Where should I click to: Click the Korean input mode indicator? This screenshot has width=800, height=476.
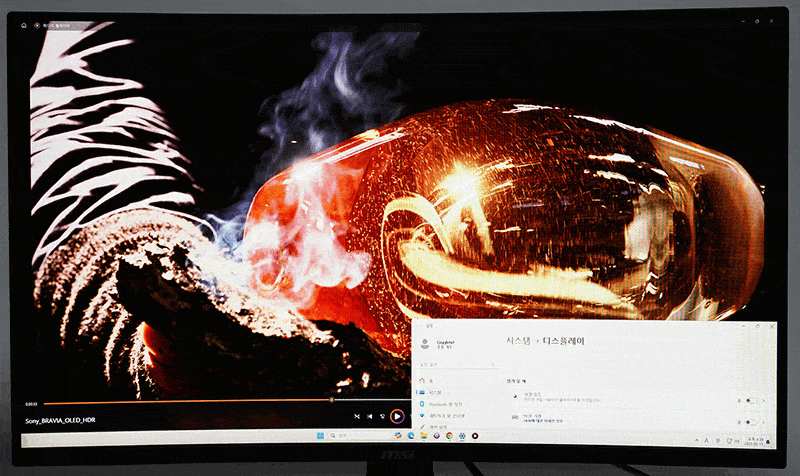click(717, 440)
